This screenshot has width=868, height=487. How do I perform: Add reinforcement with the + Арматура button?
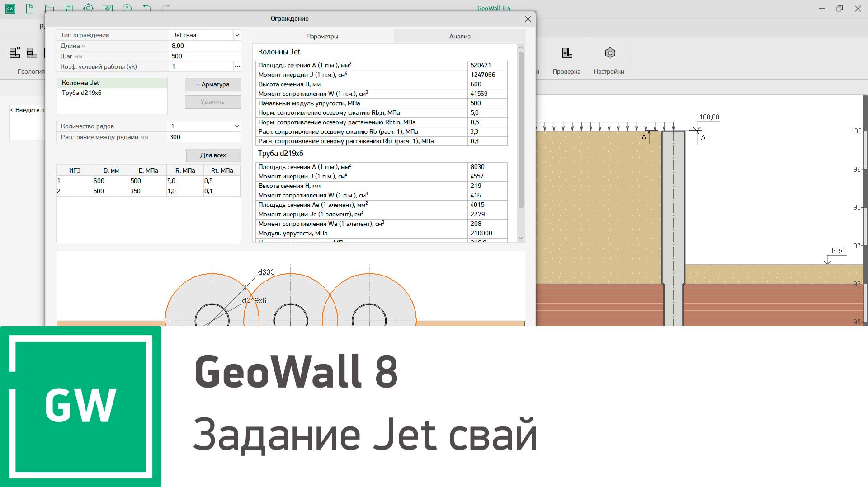tap(212, 84)
